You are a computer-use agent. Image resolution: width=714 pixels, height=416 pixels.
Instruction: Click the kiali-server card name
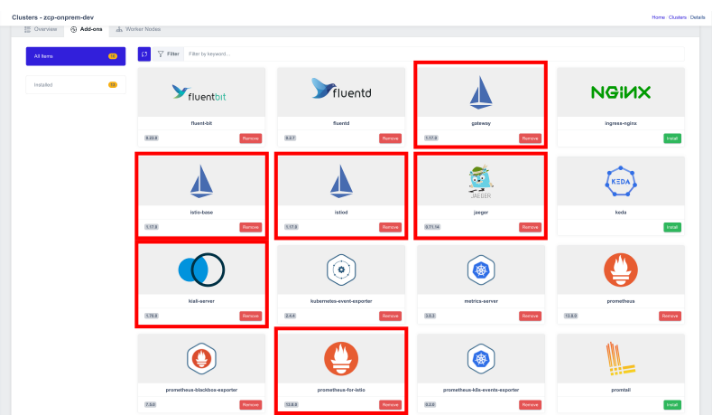pos(201,301)
